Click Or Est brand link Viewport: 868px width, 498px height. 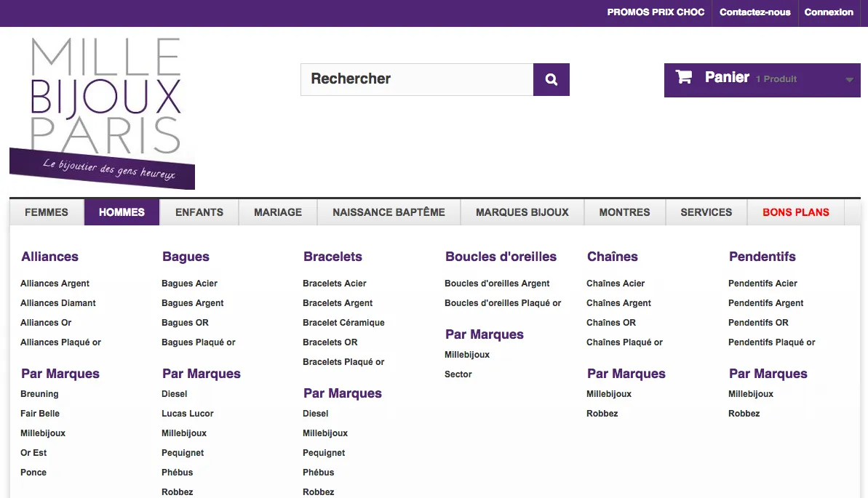pyautogui.click(x=33, y=453)
